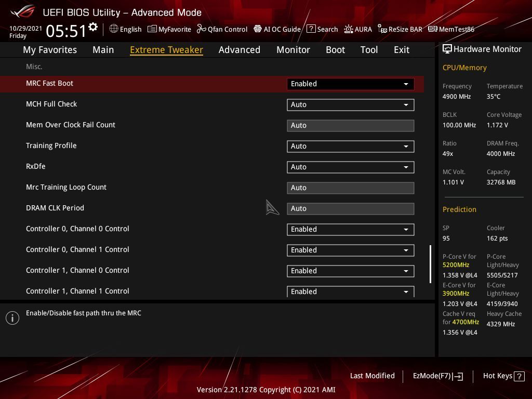Viewport: 532px width, 399px height.
Task: Click Version 2.21.1278 copyright text
Action: tap(266, 390)
